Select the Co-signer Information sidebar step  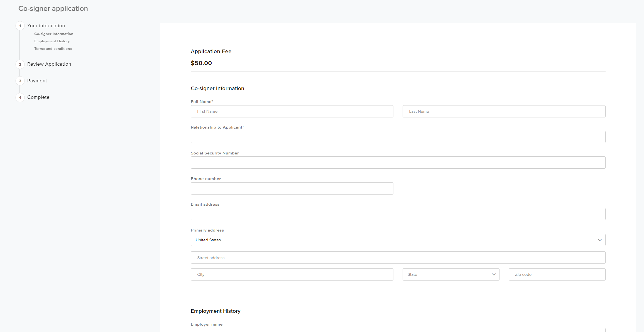click(x=53, y=34)
